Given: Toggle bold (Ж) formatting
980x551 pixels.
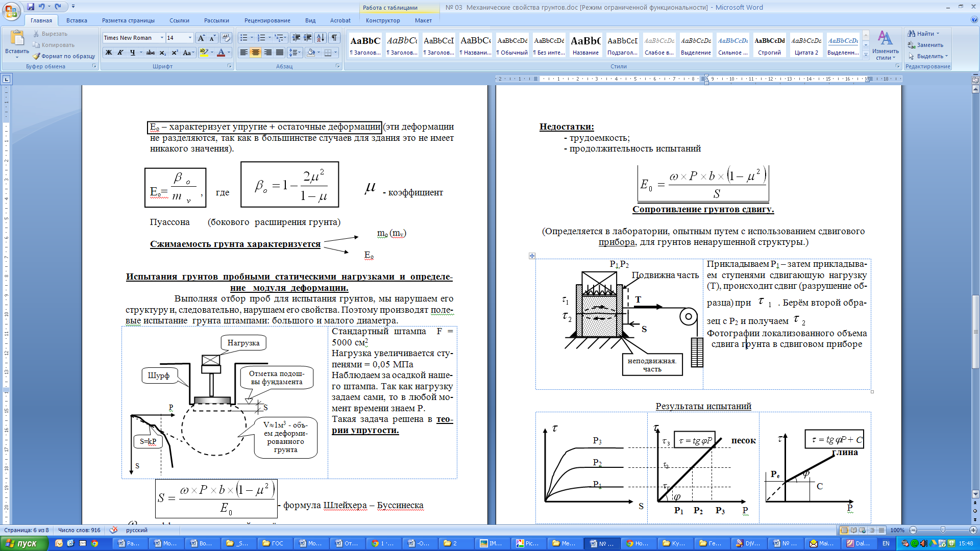Looking at the screenshot, I should [108, 53].
